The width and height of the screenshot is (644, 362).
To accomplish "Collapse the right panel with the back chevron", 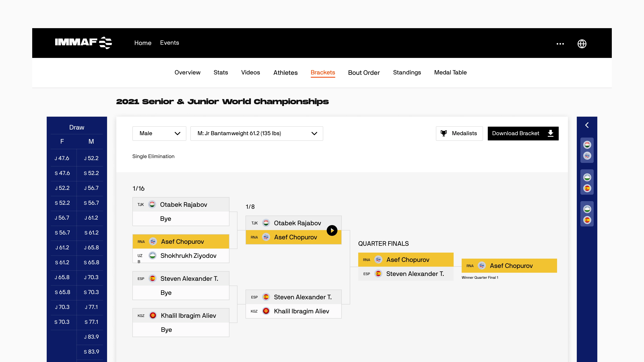I will click(587, 125).
